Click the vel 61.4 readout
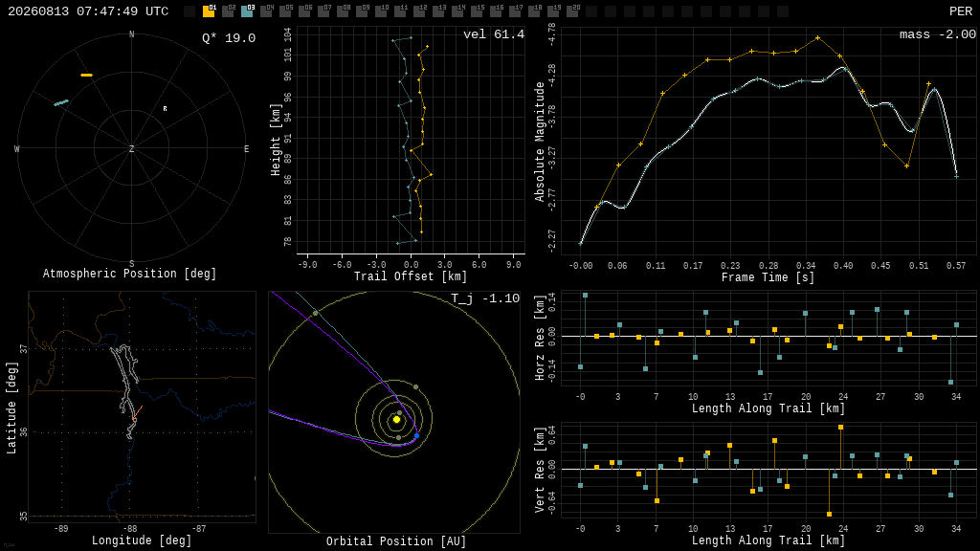The image size is (980, 551). pos(494,34)
